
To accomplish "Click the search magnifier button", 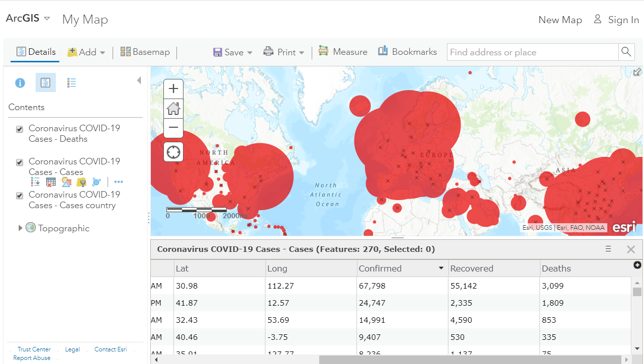I will coord(626,52).
